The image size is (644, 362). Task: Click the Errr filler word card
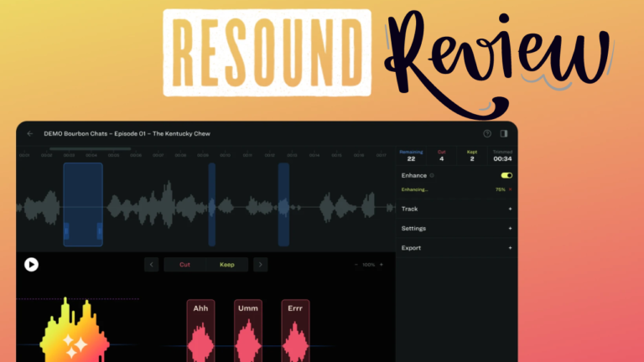(295, 331)
